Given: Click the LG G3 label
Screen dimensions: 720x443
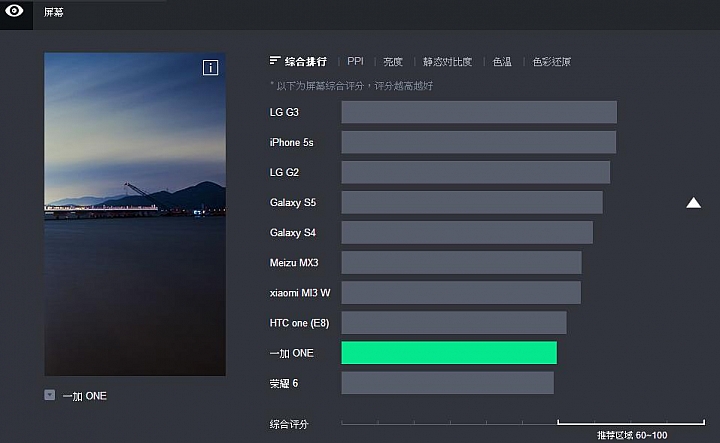Looking at the screenshot, I should [284, 112].
